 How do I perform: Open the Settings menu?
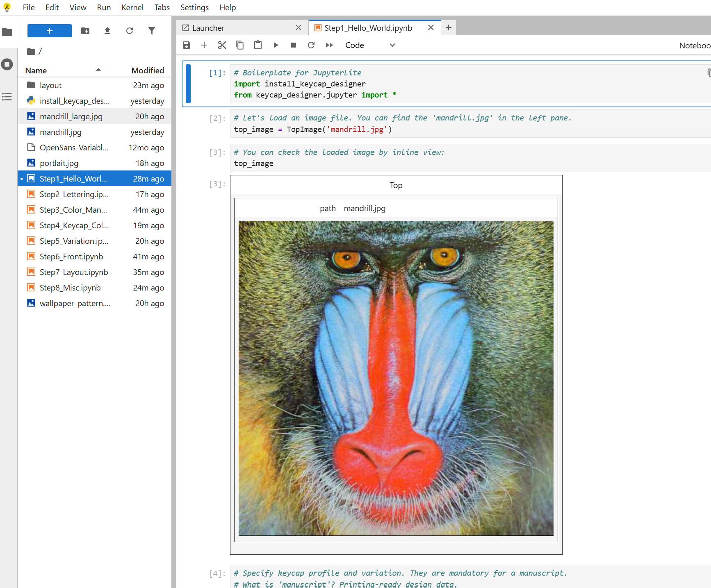point(194,7)
